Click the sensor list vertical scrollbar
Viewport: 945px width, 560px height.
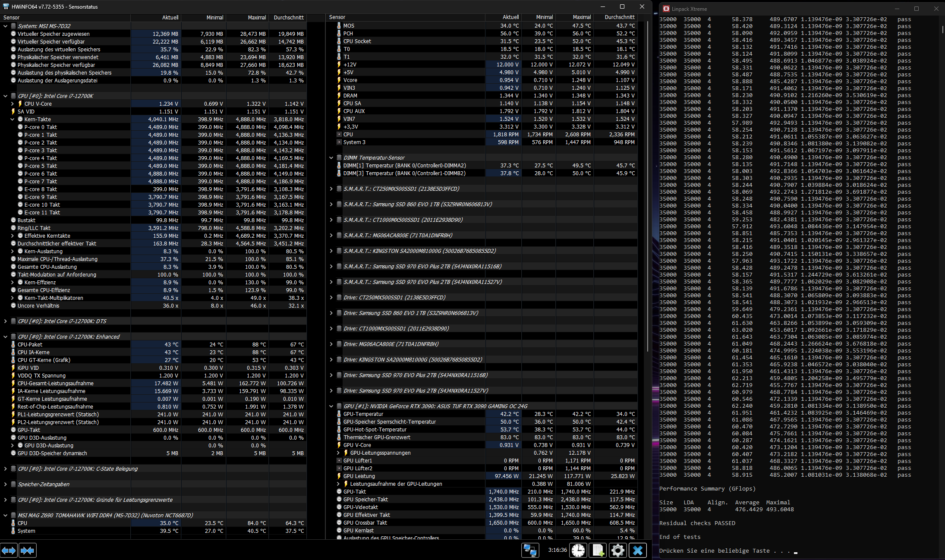click(648, 186)
